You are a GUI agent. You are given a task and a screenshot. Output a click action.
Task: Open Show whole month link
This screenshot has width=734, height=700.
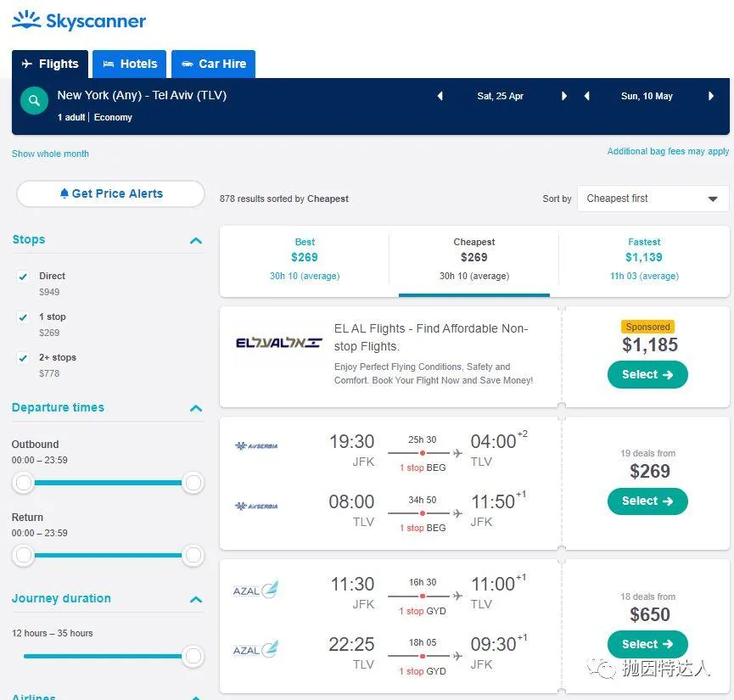coord(50,154)
